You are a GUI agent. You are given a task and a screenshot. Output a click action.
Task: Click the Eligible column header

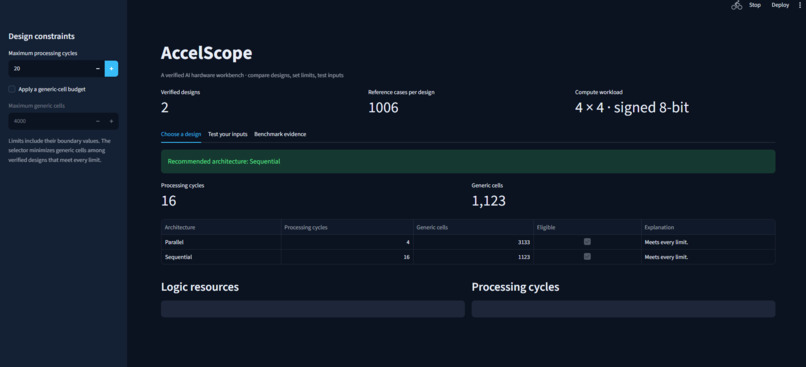tap(587, 227)
